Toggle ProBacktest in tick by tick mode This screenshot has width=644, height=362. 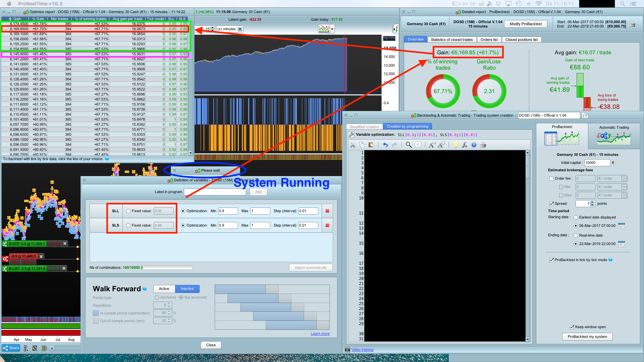click(551, 260)
